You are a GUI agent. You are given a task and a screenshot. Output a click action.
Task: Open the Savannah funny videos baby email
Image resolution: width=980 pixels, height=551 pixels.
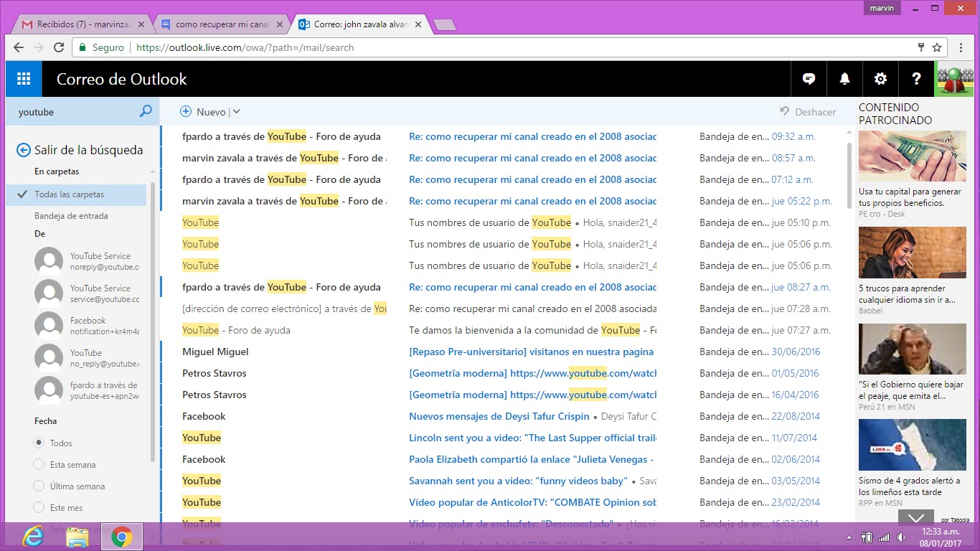(502, 481)
